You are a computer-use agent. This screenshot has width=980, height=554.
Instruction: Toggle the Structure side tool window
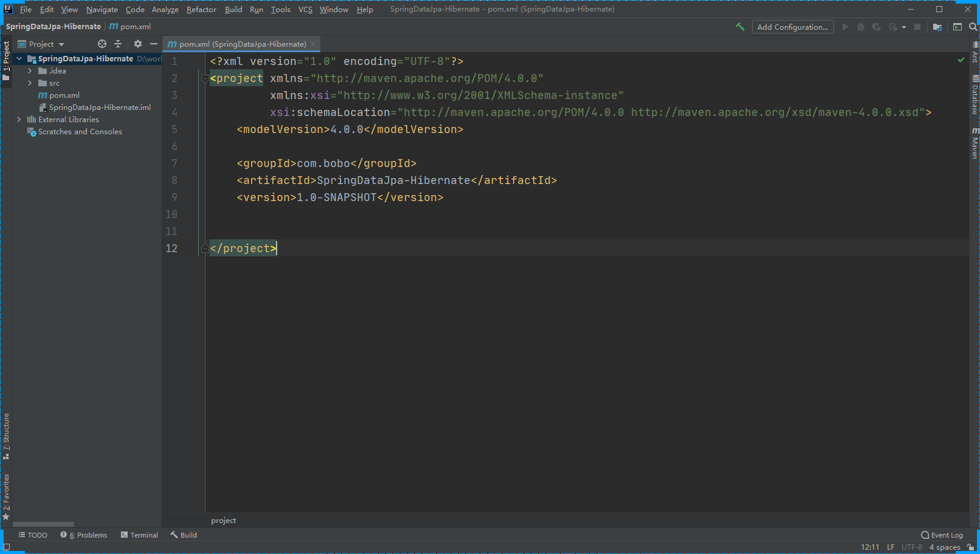6,436
